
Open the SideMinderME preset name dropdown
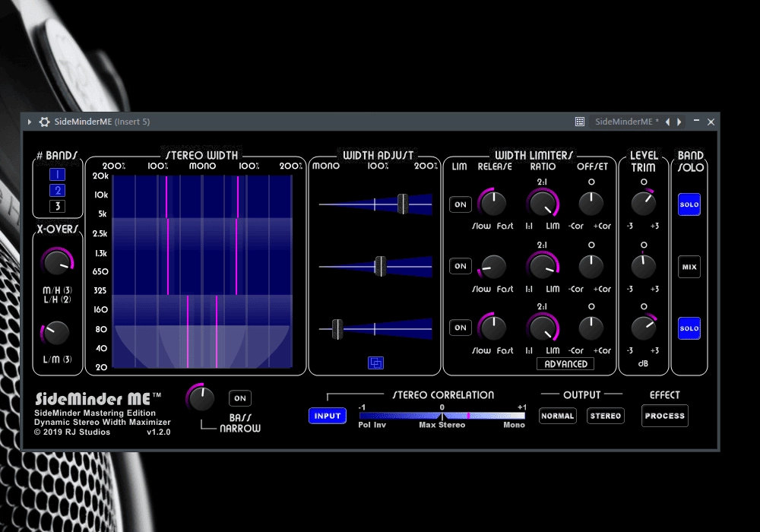(627, 122)
